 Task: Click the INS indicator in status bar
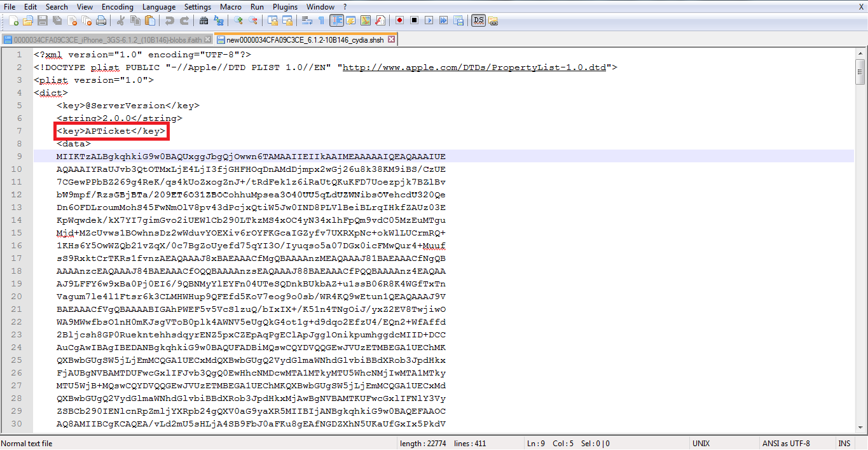tap(844, 444)
